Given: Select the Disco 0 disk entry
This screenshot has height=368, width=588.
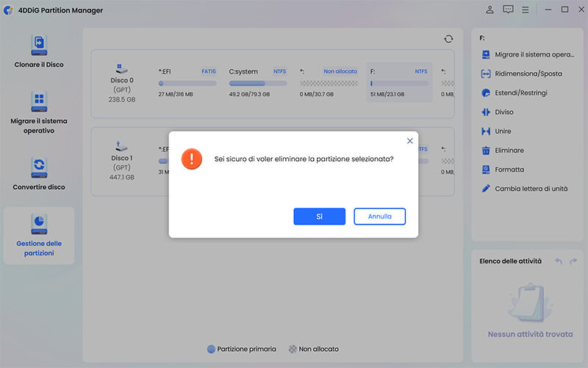Looking at the screenshot, I should pos(121,85).
